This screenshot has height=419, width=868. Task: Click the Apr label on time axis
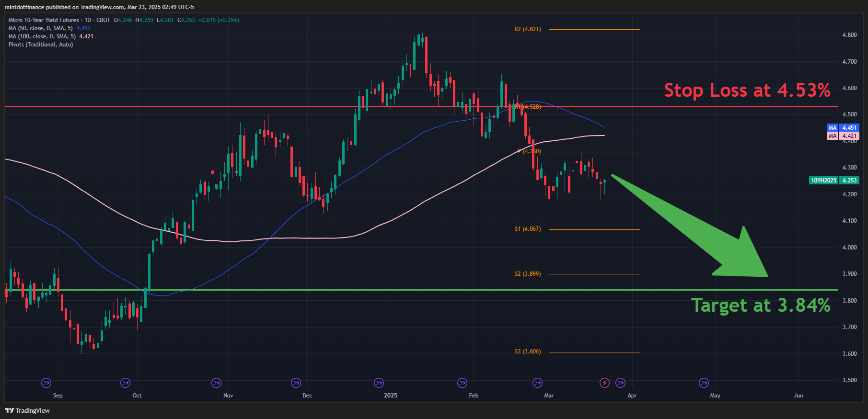click(632, 396)
